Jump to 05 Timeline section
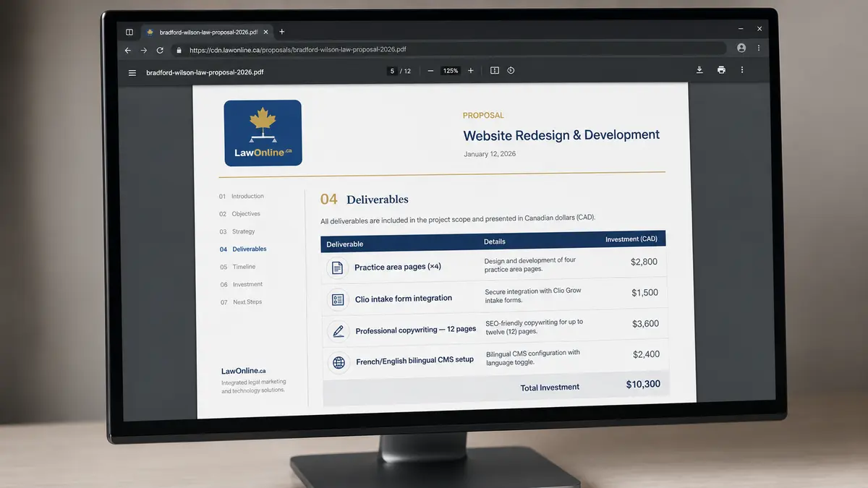868x488 pixels. click(x=238, y=267)
